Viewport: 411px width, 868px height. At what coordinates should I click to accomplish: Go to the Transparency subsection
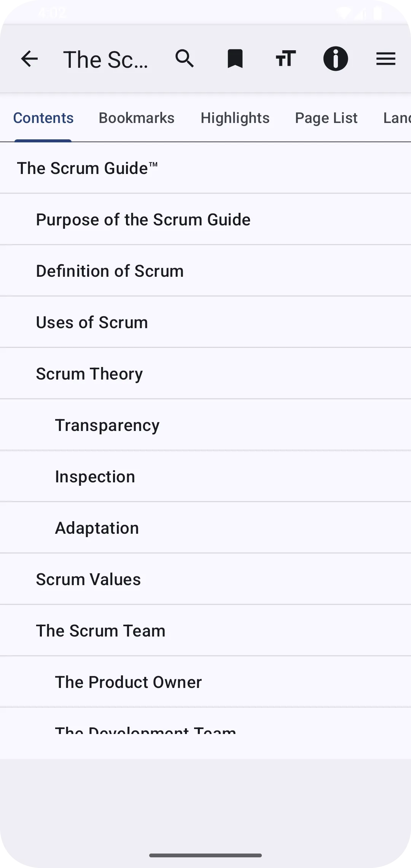[x=205, y=425]
